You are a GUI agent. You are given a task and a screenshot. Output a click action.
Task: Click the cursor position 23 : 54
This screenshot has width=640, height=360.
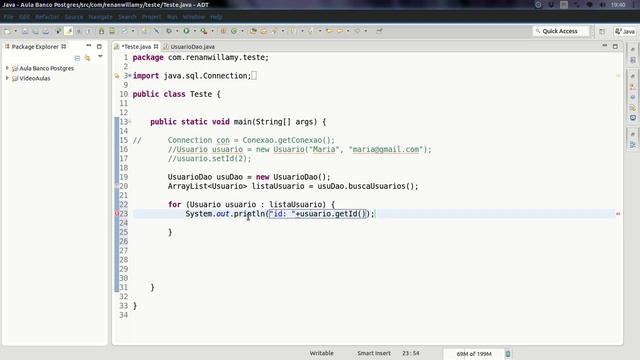[x=411, y=353]
